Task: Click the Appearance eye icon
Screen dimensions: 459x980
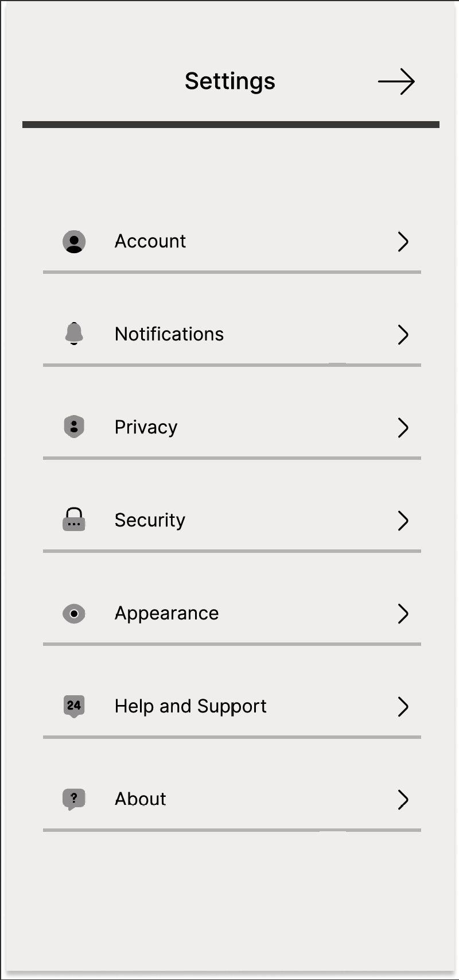Action: (x=74, y=614)
